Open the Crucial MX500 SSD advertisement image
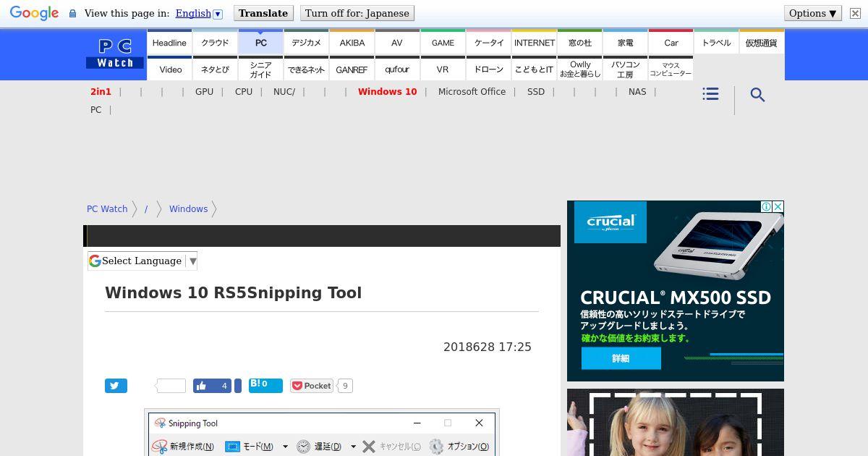The image size is (868, 456). pos(676,291)
